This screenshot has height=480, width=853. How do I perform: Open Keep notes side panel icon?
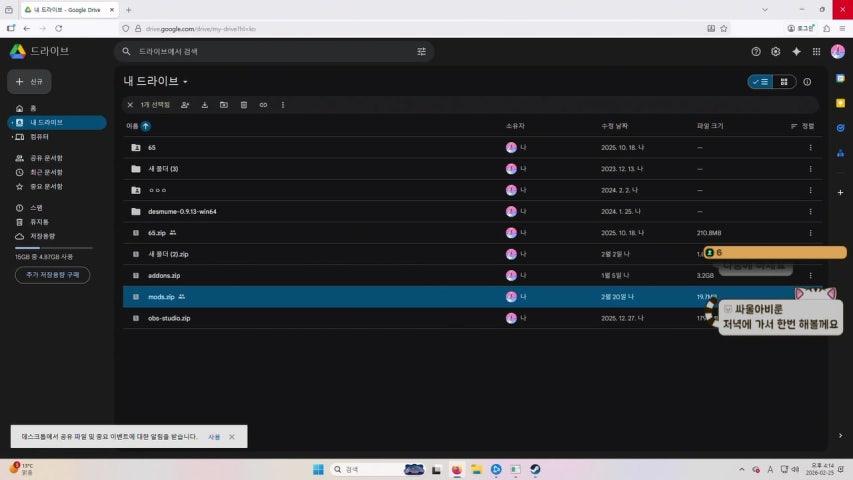click(840, 103)
